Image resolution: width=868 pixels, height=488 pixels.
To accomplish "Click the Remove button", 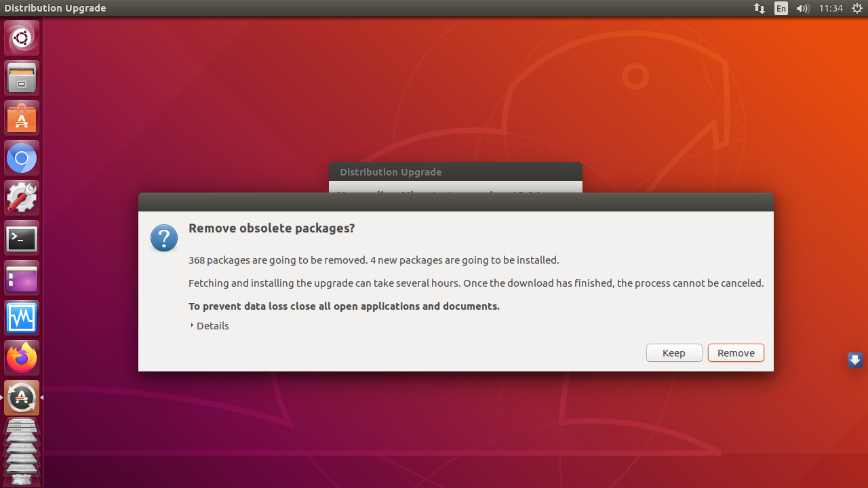I will (x=736, y=353).
